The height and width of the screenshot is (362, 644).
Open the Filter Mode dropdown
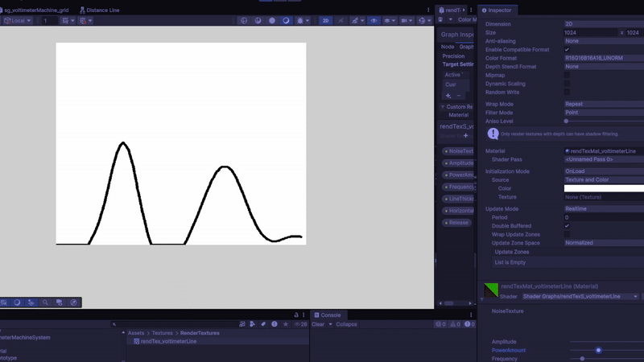click(603, 113)
